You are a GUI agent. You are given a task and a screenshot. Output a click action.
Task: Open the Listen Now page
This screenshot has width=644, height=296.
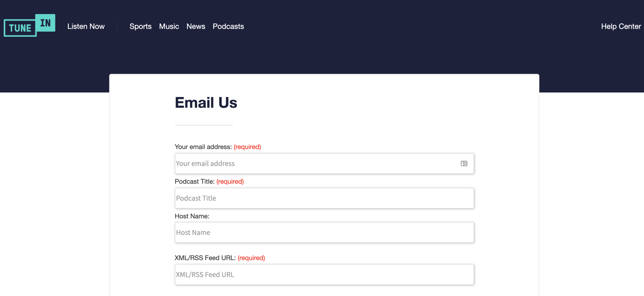(x=86, y=26)
